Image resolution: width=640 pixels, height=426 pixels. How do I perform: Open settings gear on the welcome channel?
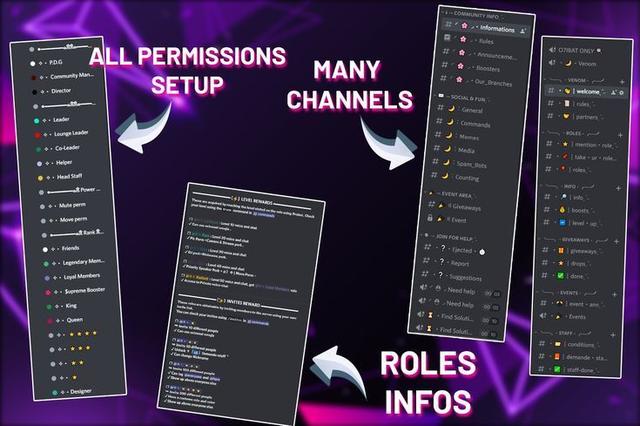[622, 93]
